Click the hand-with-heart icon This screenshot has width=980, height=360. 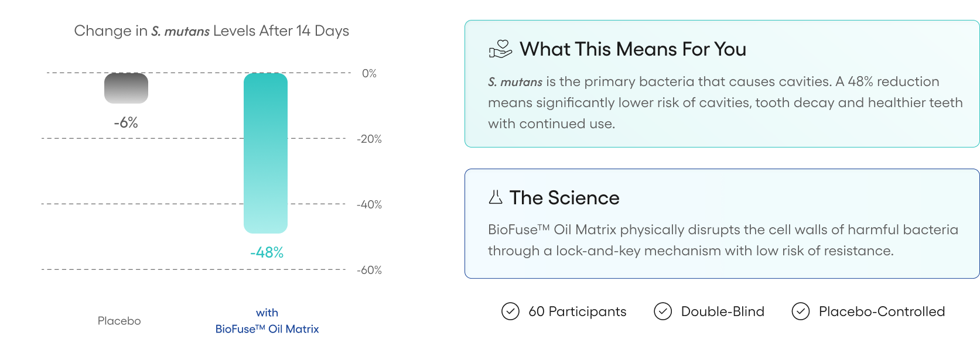coord(500,49)
